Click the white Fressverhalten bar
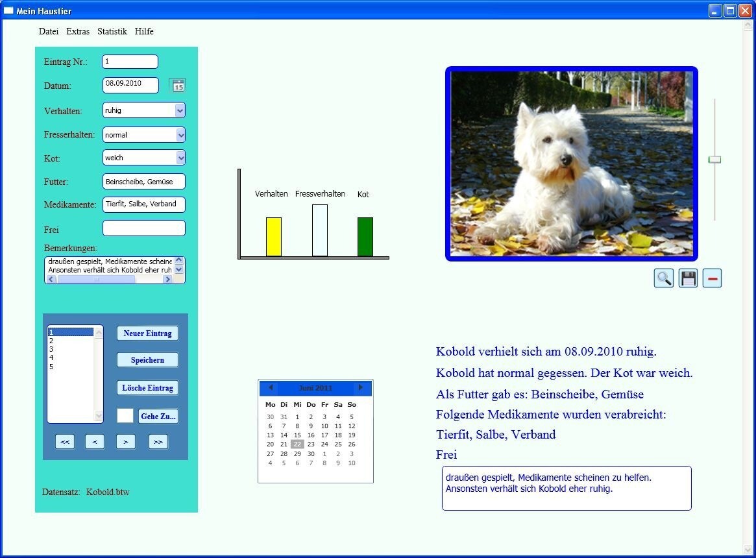Image resolution: width=756 pixels, height=558 pixels. coord(320,230)
